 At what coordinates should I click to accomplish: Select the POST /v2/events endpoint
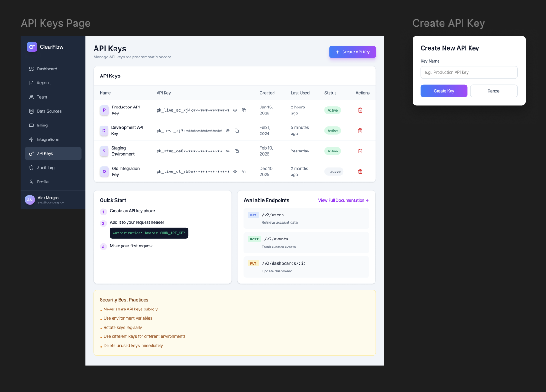(x=306, y=243)
